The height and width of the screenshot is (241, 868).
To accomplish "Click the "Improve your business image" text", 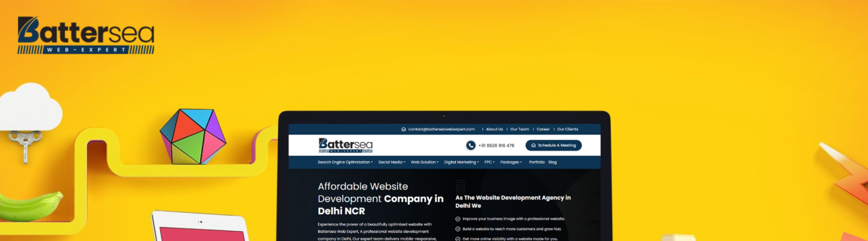I will [513, 219].
